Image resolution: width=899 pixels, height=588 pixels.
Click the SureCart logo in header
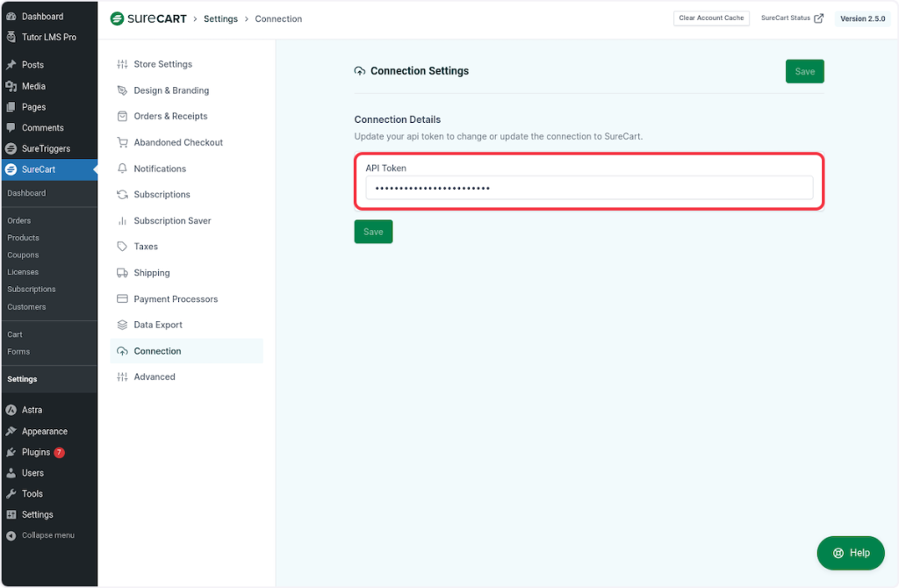click(148, 18)
